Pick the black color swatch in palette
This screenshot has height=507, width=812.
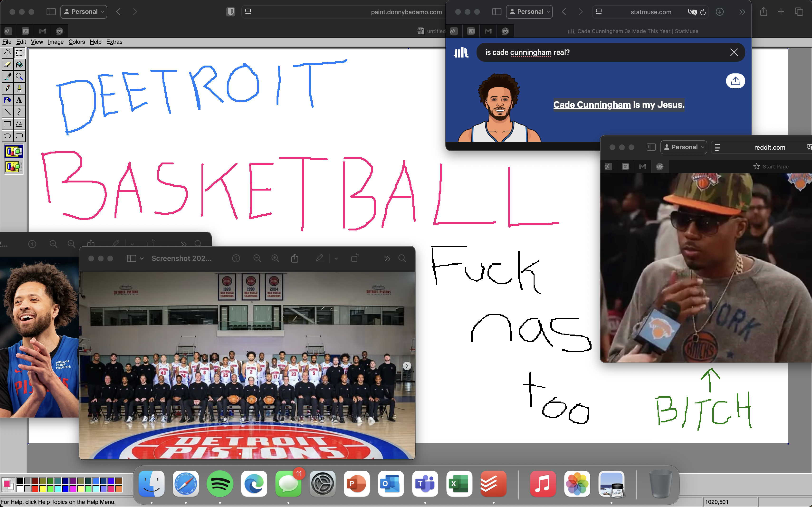click(x=20, y=481)
